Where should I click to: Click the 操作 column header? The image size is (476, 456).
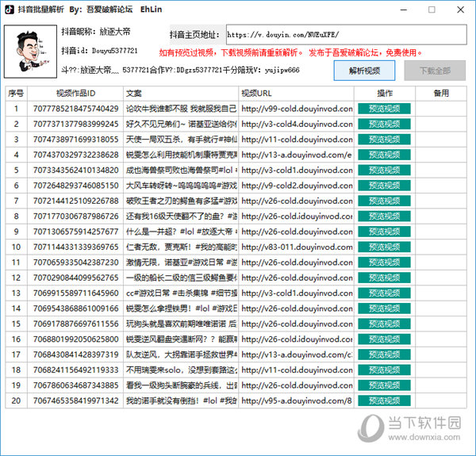click(x=385, y=94)
